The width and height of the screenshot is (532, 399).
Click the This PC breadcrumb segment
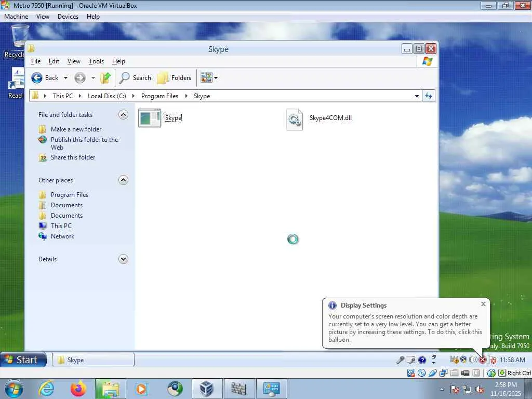pos(63,96)
